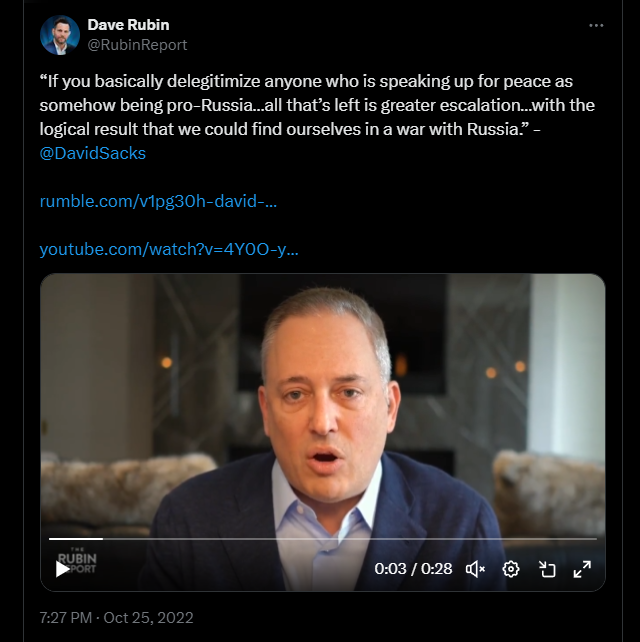Image resolution: width=640 pixels, height=642 pixels.
Task: Open video settings gear
Action: (x=511, y=569)
